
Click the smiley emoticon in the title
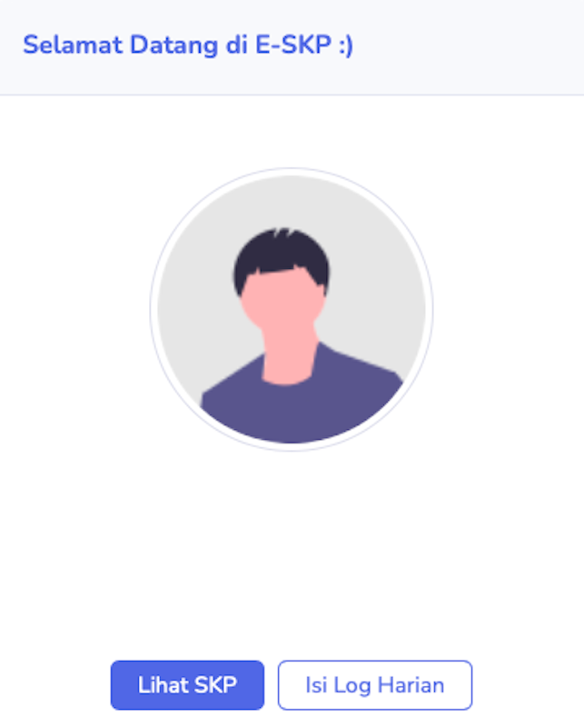tap(346, 46)
